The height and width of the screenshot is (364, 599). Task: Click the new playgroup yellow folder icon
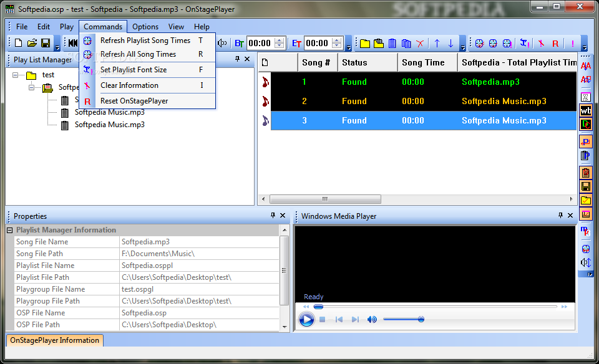[365, 43]
